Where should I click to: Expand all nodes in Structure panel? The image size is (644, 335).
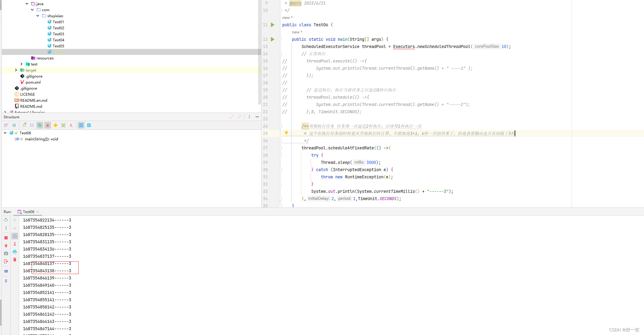tap(232, 117)
